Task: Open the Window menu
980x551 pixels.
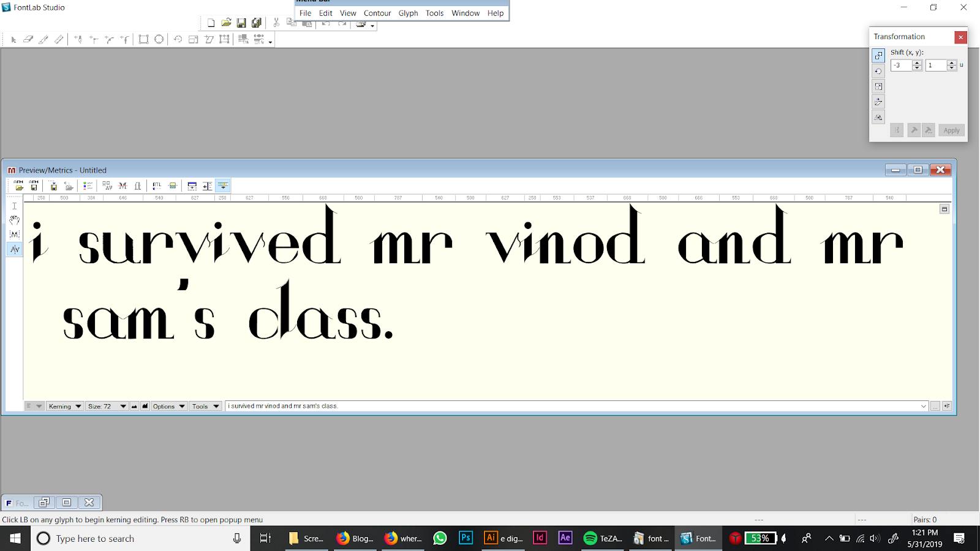Action: (466, 13)
